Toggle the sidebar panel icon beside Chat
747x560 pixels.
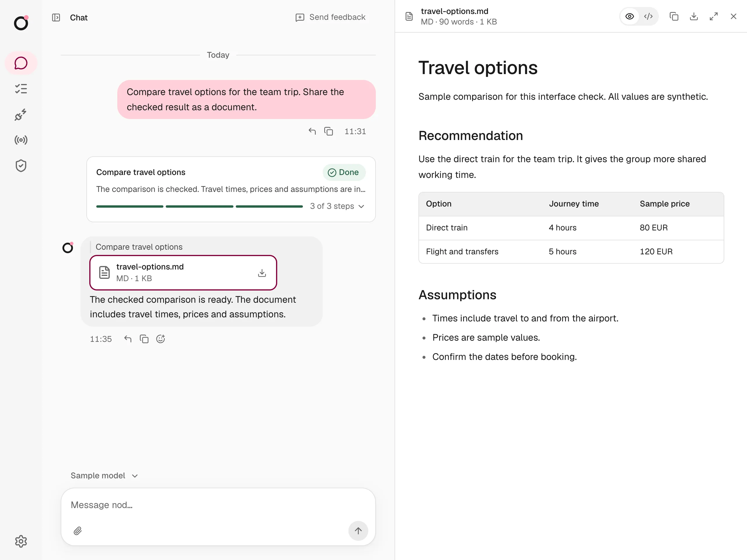56,17
